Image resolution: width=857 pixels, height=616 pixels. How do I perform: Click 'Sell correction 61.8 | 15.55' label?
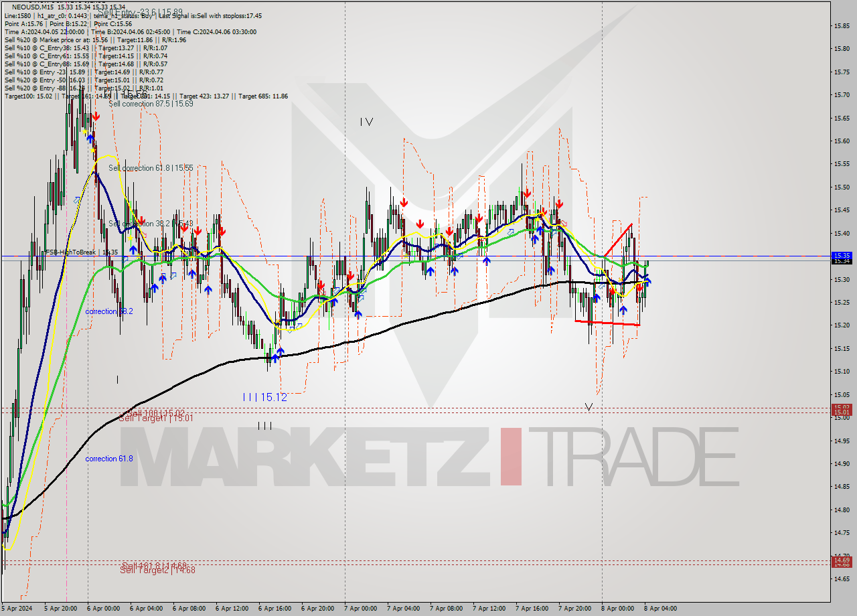(x=151, y=168)
